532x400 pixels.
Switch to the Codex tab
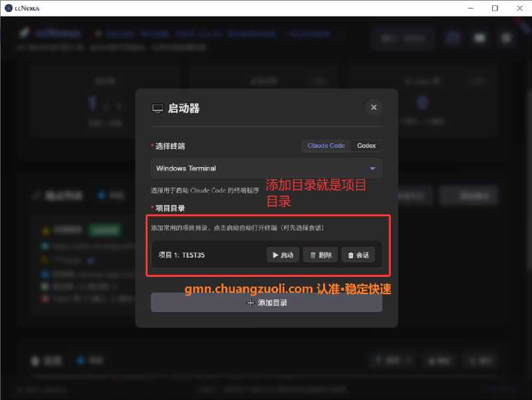pyautogui.click(x=366, y=146)
